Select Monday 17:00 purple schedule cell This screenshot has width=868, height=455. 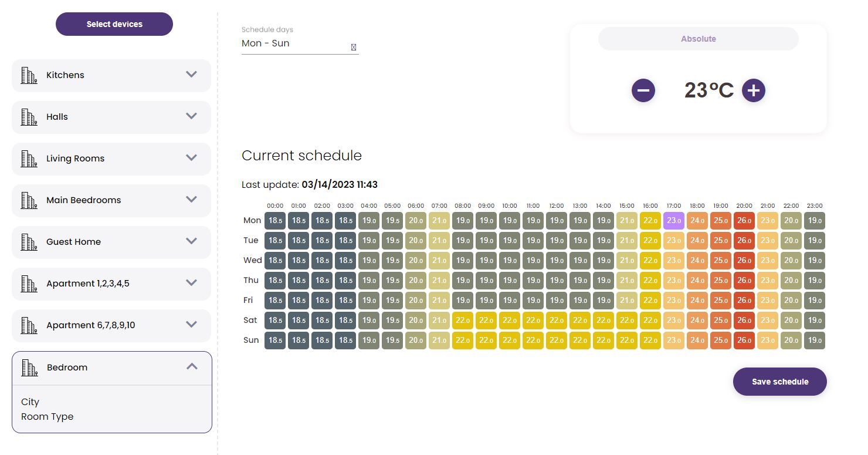pyautogui.click(x=674, y=221)
